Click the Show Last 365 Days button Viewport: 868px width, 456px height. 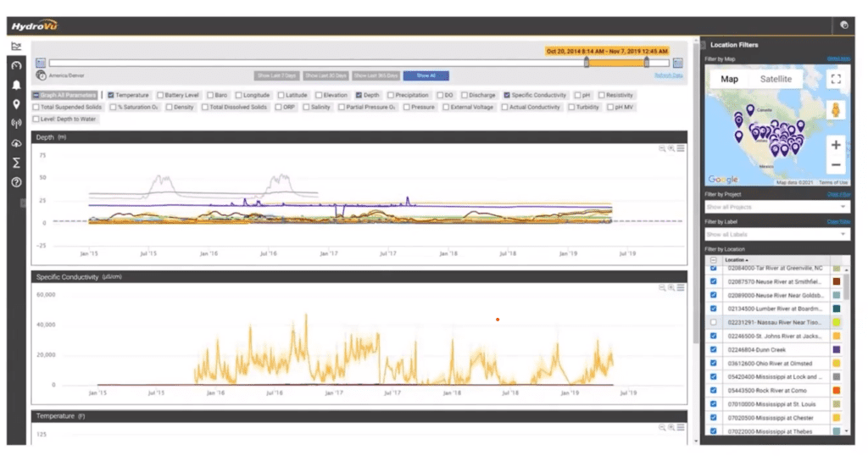376,75
